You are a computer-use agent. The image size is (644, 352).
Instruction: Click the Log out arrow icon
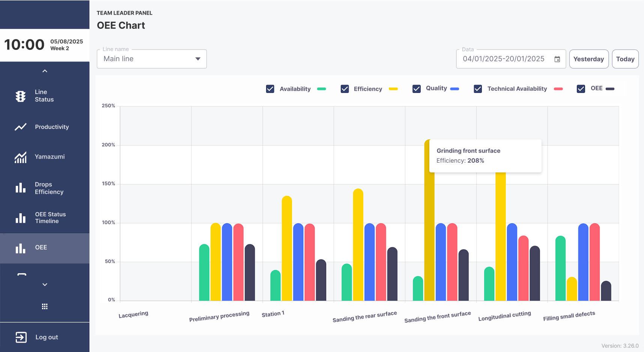(21, 337)
